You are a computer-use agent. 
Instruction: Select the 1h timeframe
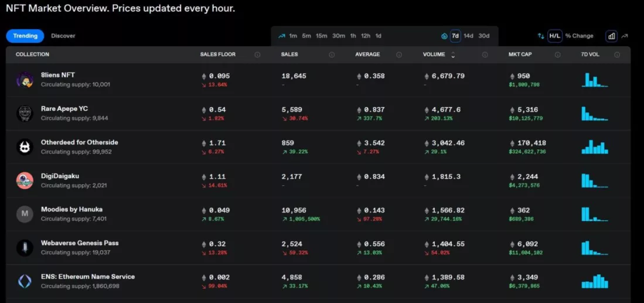(x=353, y=36)
